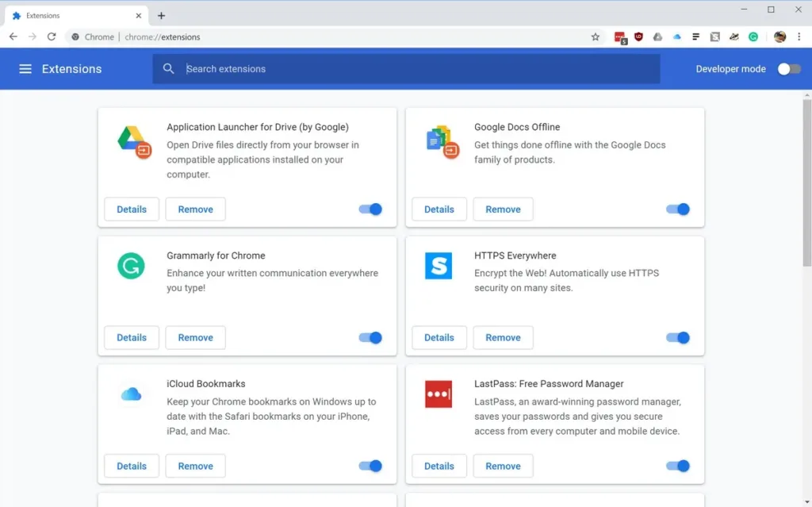Enable Developer mode toggle
The image size is (812, 507).
coord(789,69)
